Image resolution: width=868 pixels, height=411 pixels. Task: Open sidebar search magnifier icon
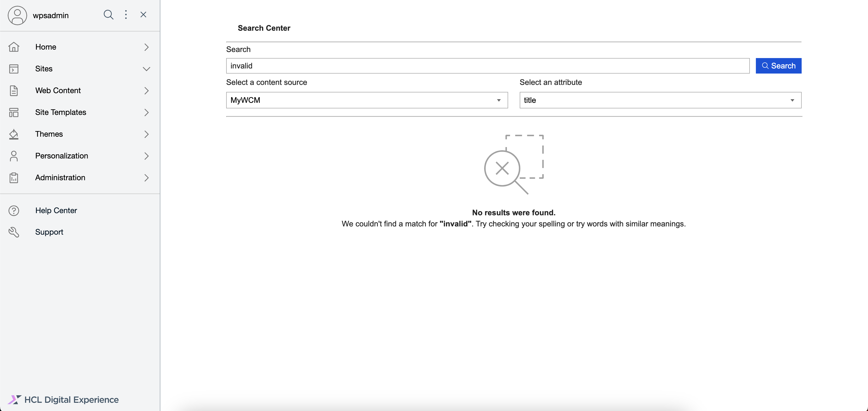pyautogui.click(x=108, y=15)
